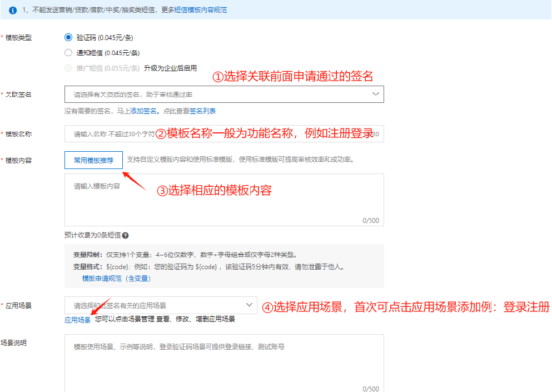Click the blue info icon in the notice banner
The image size is (552, 392).
[x=13, y=11]
